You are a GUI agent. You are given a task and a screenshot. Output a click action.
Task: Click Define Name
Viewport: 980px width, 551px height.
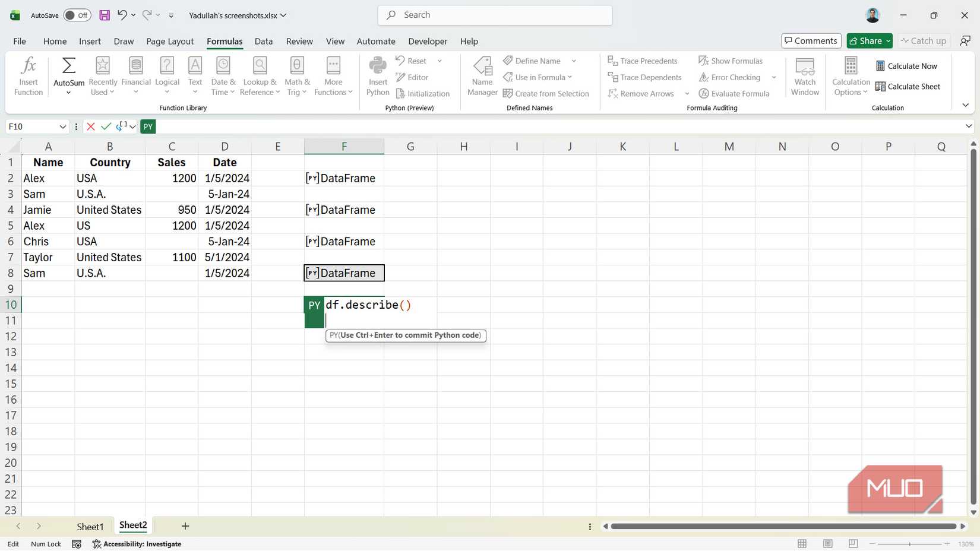(532, 61)
